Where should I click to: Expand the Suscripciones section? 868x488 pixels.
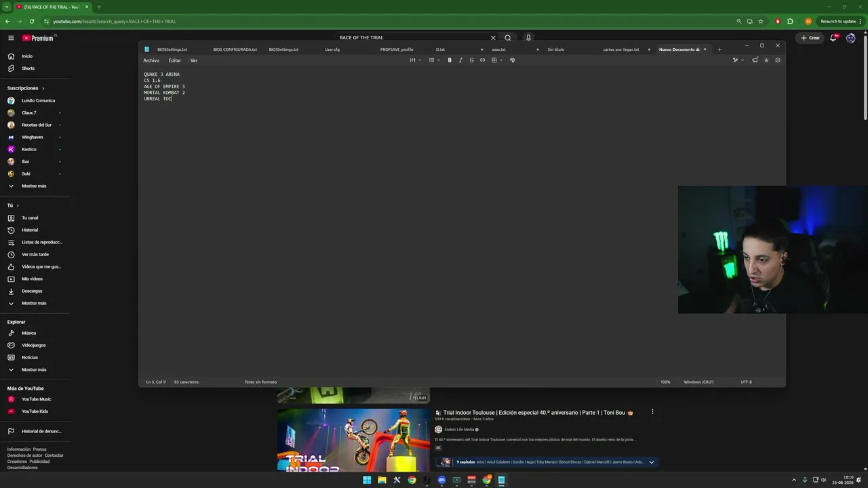coord(26,88)
